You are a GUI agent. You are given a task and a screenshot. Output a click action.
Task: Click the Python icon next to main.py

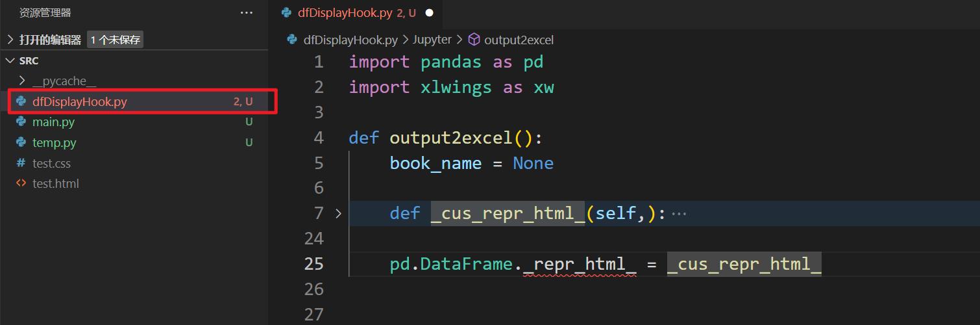pyautogui.click(x=21, y=122)
